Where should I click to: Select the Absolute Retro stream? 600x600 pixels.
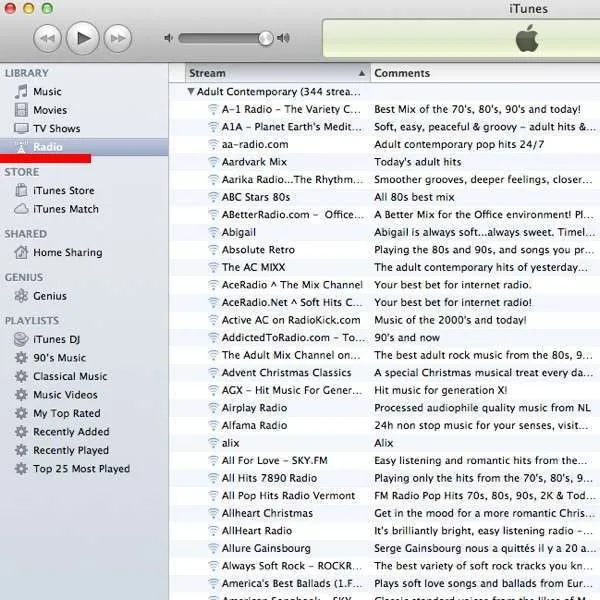(x=258, y=250)
